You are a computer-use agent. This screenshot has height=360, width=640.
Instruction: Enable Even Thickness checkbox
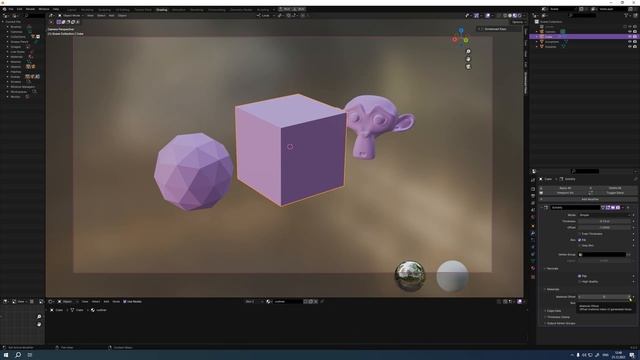coord(580,234)
